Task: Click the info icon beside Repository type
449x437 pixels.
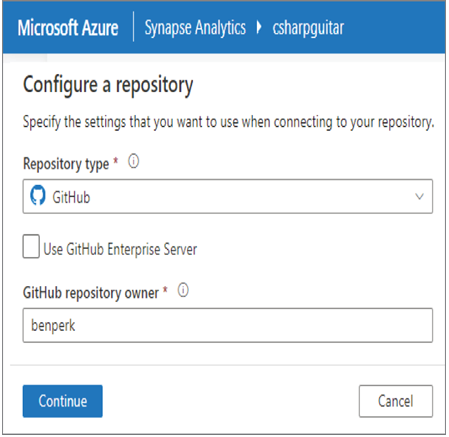Action: click(134, 161)
